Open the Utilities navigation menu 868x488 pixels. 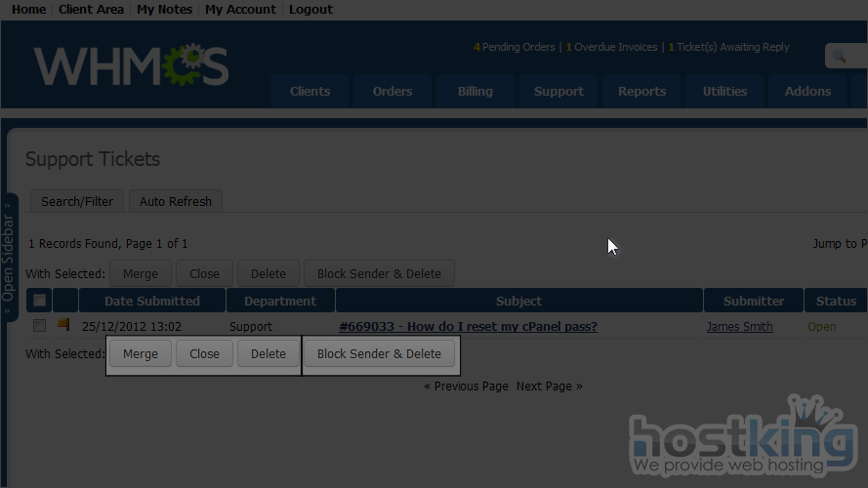point(724,92)
